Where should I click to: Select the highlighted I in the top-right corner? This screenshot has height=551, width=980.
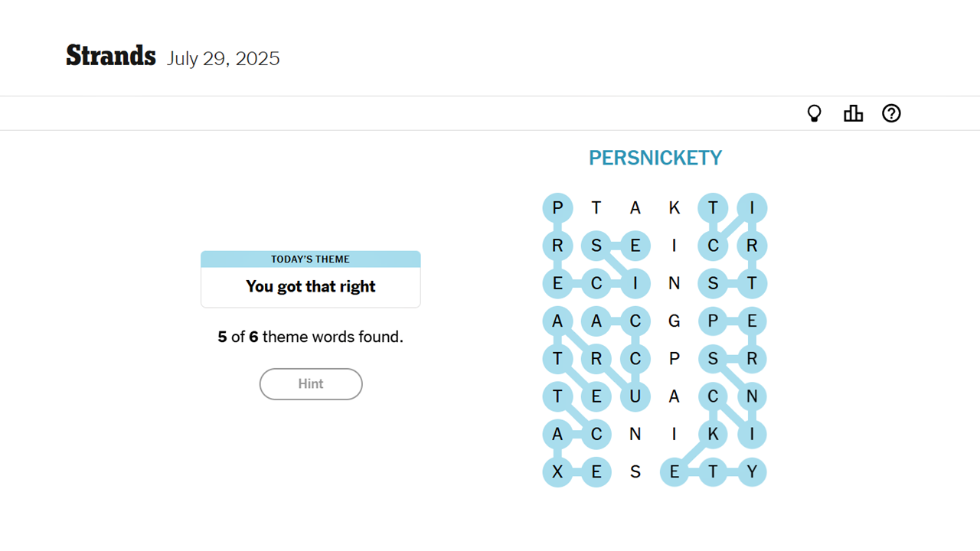[752, 208]
